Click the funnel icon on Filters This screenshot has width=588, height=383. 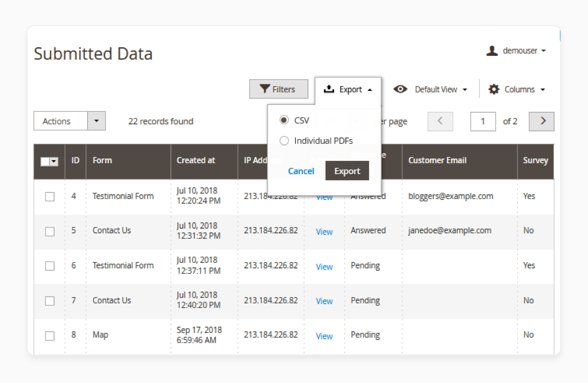pyautogui.click(x=265, y=89)
